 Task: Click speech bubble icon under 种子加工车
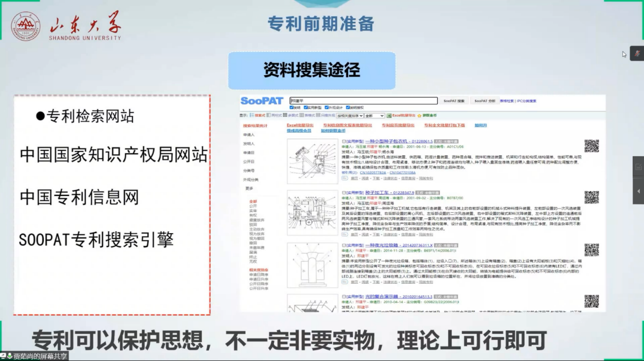point(344,234)
